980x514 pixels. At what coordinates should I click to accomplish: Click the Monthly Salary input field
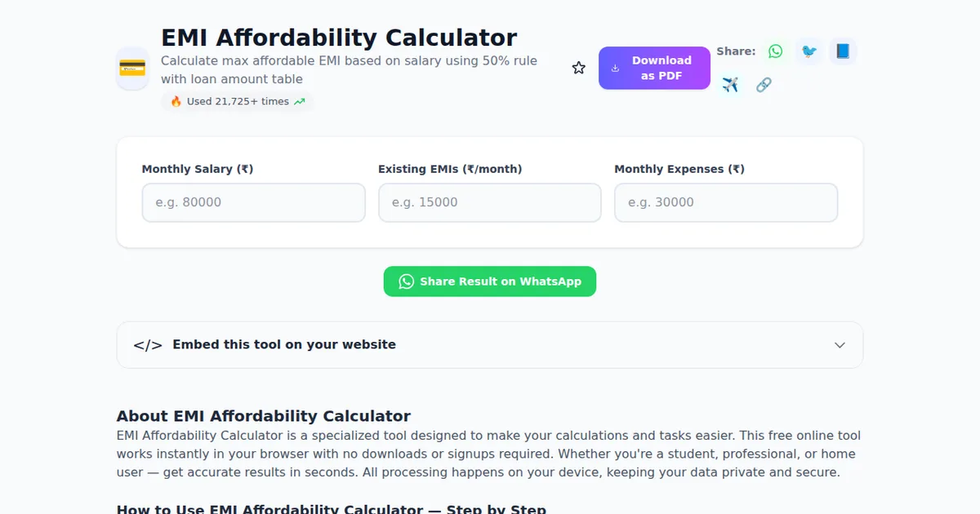253,202
